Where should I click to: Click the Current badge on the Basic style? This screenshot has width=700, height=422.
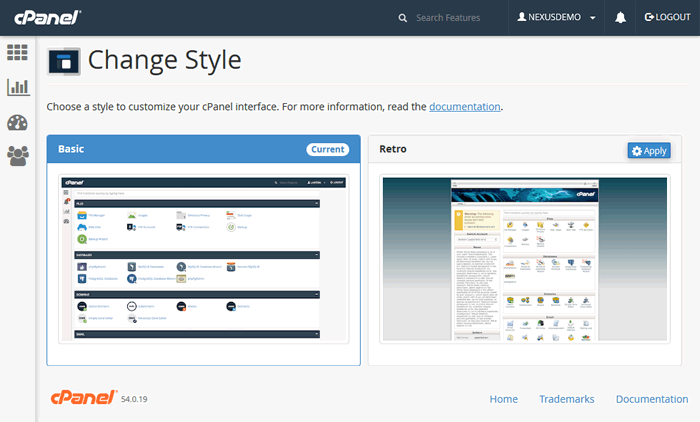327,150
